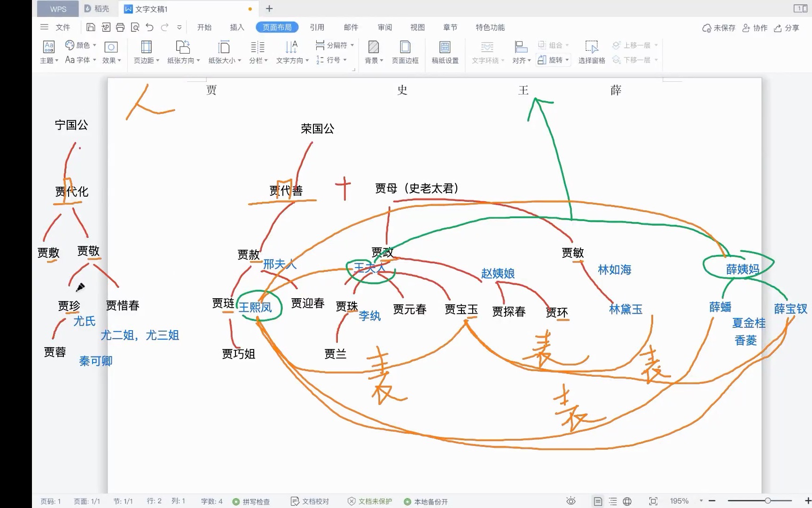Image resolution: width=812 pixels, height=508 pixels.
Task: Click the Print icon in quick access toolbar
Action: pyautogui.click(x=120, y=27)
